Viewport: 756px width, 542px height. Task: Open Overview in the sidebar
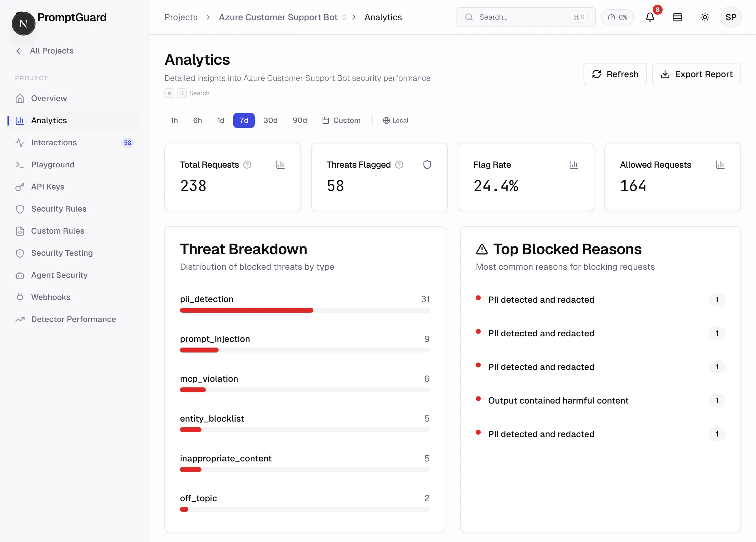[x=74, y=99]
